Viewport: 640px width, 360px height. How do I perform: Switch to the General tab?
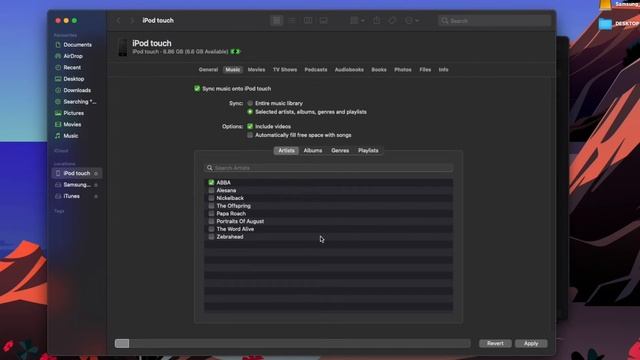pyautogui.click(x=208, y=70)
